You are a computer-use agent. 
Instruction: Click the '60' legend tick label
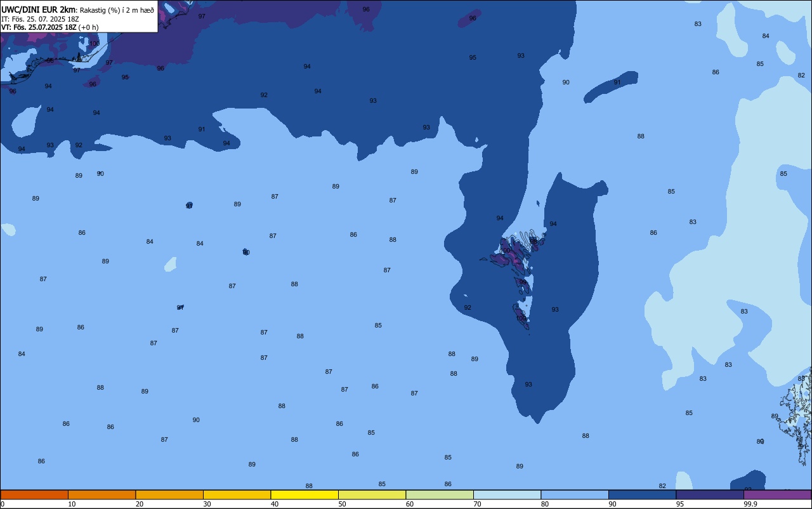pyautogui.click(x=410, y=504)
